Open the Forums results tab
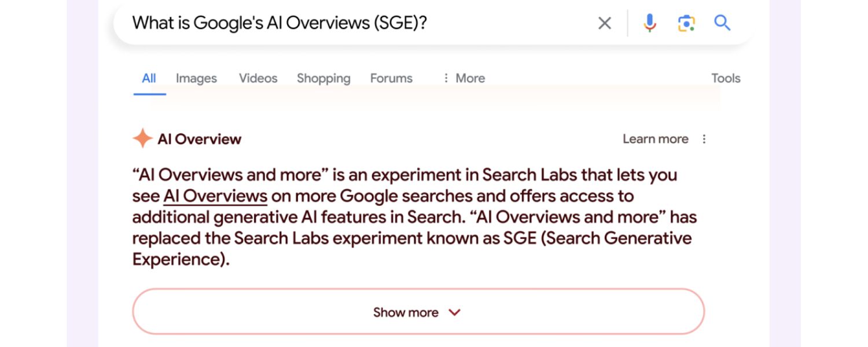This screenshot has height=347, width=868. click(x=391, y=78)
